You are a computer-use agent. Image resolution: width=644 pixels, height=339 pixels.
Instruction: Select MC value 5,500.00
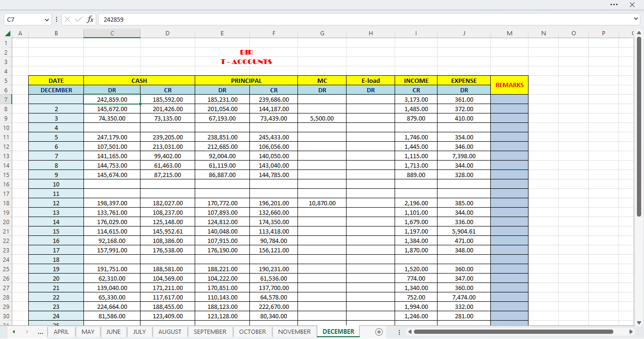(322, 118)
